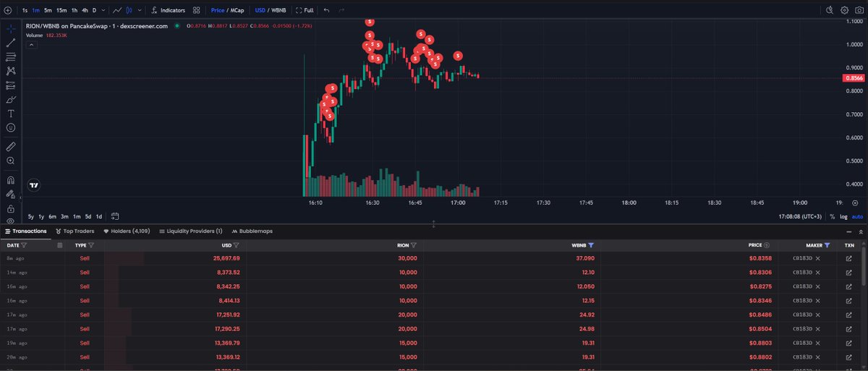The image size is (868, 371).
Task: Switch to the Transactions tab
Action: click(25, 231)
